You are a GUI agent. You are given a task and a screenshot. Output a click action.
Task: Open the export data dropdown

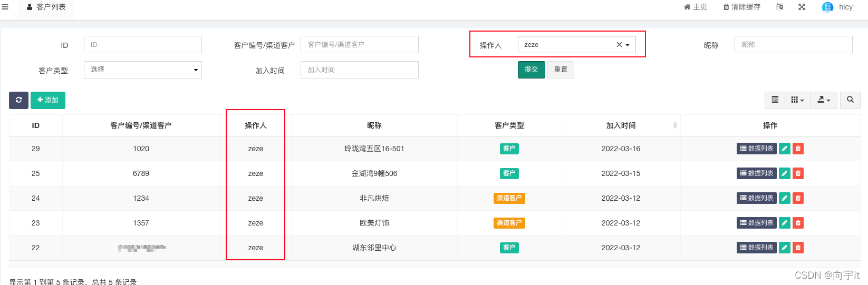(x=824, y=100)
